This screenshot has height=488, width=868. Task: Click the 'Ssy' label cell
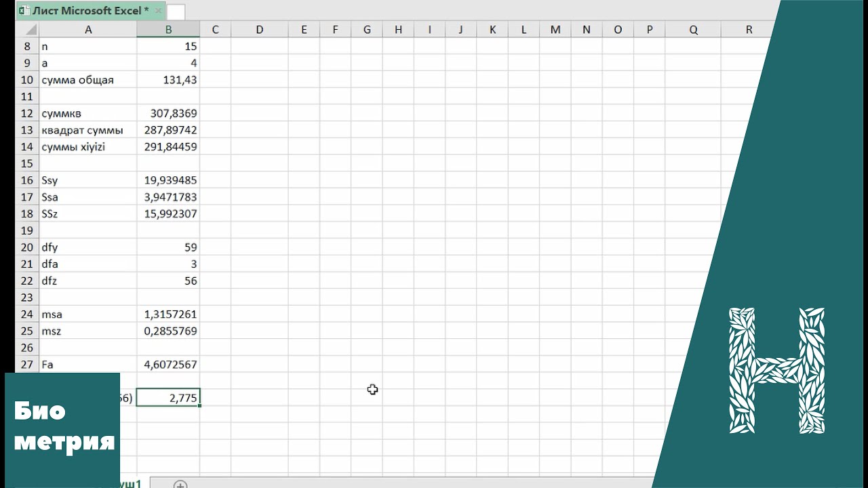coord(88,180)
